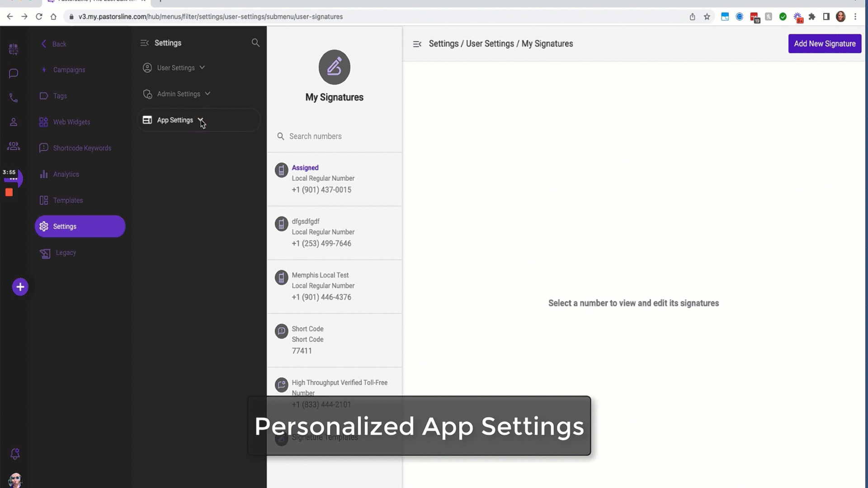Image resolution: width=868 pixels, height=488 pixels.
Task: Click User Settings in the breadcrumb
Action: pos(490,44)
